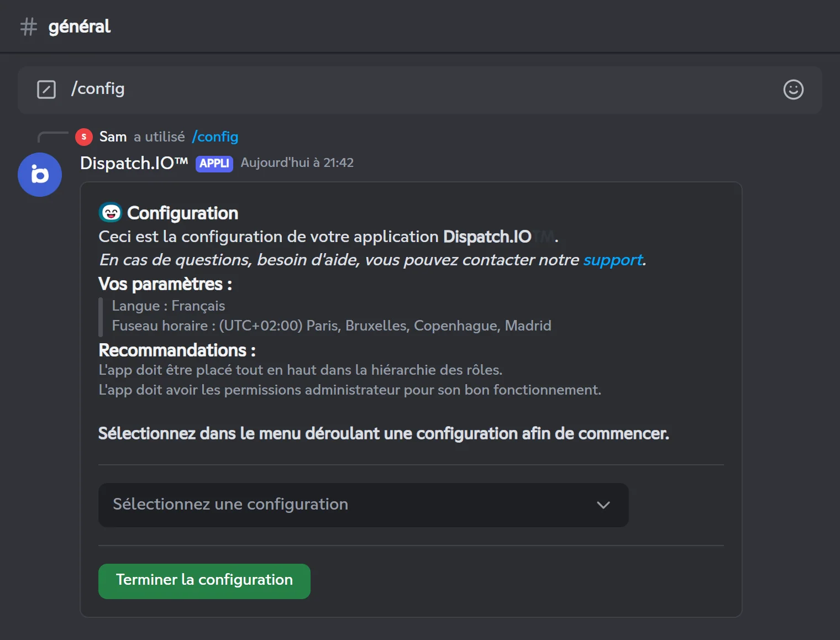Click the 'Ceci est la configuration' sentence
Screen dimensions: 840x640
tap(328, 237)
